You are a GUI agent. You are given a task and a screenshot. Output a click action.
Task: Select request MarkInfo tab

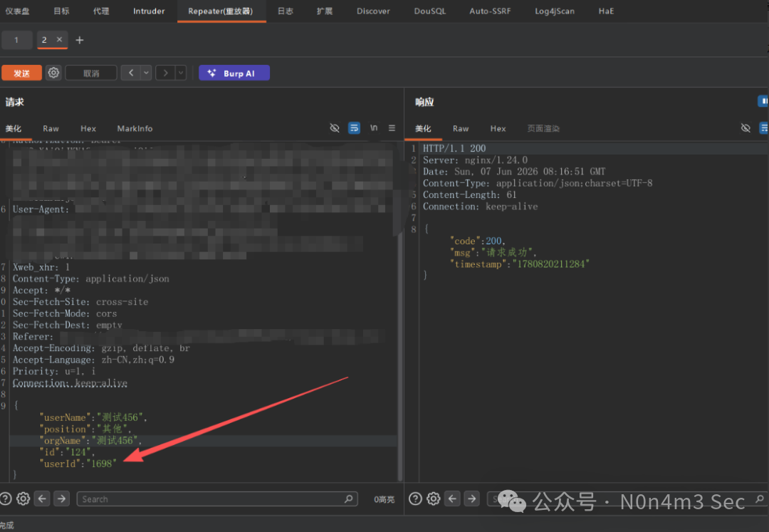point(135,128)
